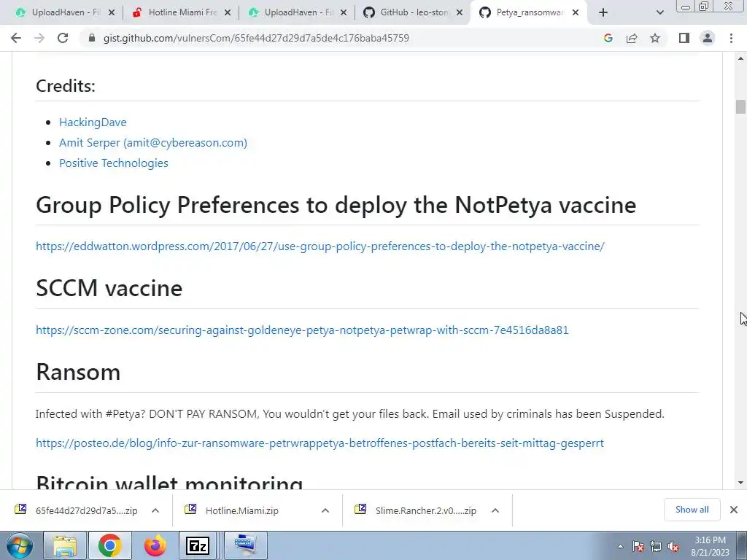Screen dimensions: 747x560
Task: Switch to Hotline Miami Free tab
Action: point(182,12)
